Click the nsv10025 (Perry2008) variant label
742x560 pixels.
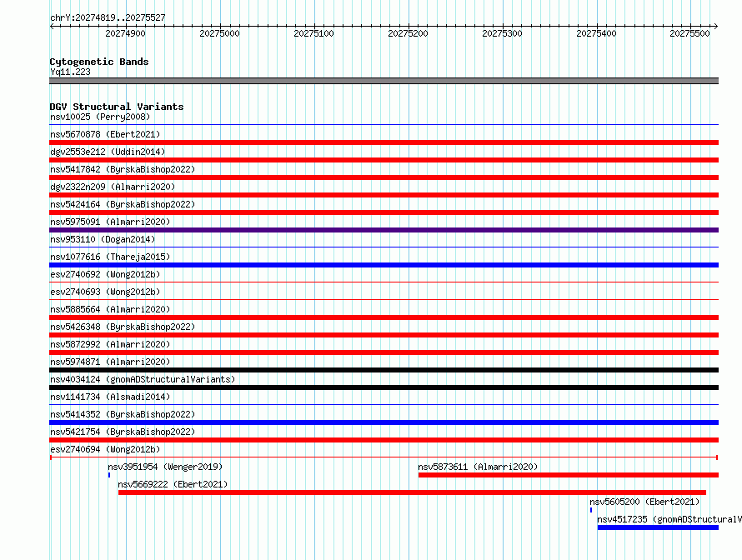[x=100, y=117]
